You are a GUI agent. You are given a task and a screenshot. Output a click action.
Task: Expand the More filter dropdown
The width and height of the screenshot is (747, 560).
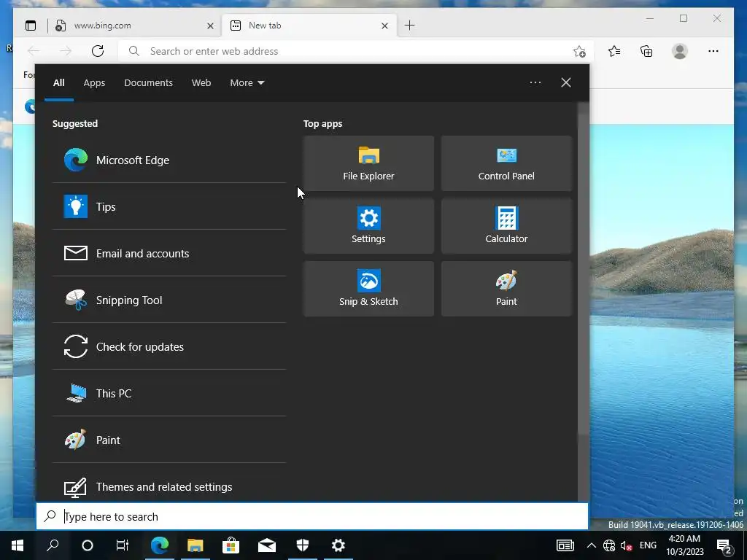(x=247, y=83)
